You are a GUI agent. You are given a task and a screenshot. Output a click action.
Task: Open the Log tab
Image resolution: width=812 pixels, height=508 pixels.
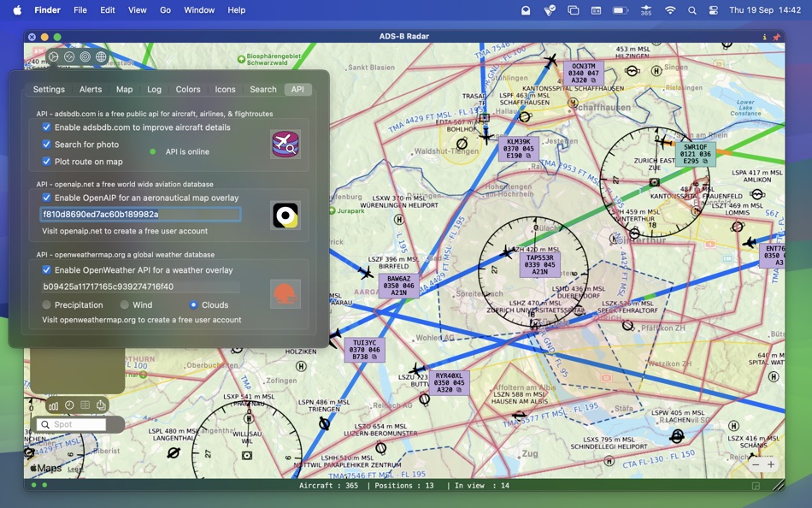[155, 89]
